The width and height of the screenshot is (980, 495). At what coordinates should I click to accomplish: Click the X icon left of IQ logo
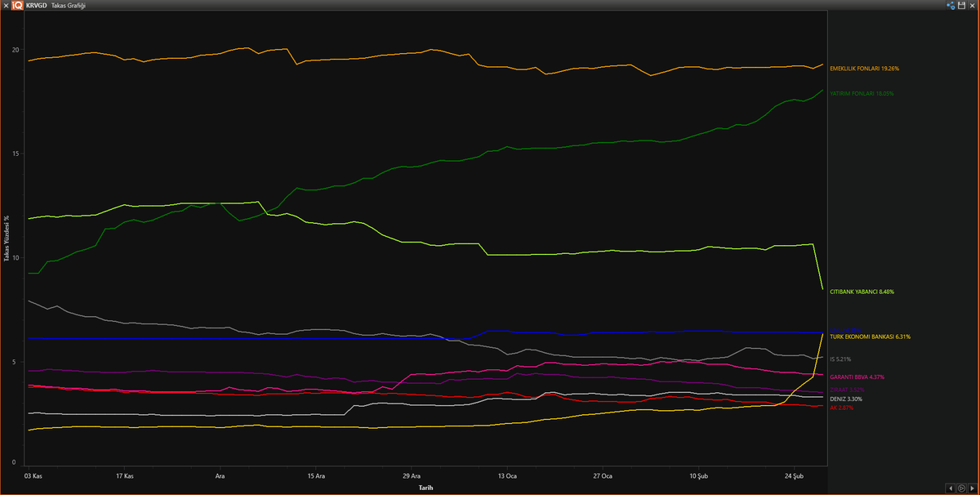7,5
